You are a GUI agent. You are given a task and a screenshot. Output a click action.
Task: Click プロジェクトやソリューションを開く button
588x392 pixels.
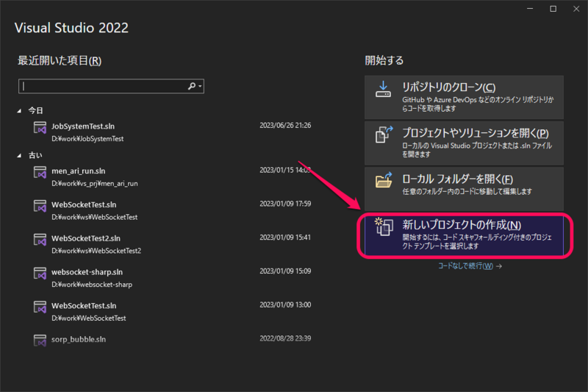[x=464, y=143]
